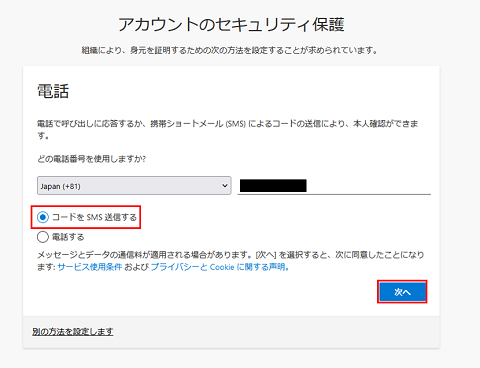
Task: Click the 次へ button
Action: click(x=402, y=292)
